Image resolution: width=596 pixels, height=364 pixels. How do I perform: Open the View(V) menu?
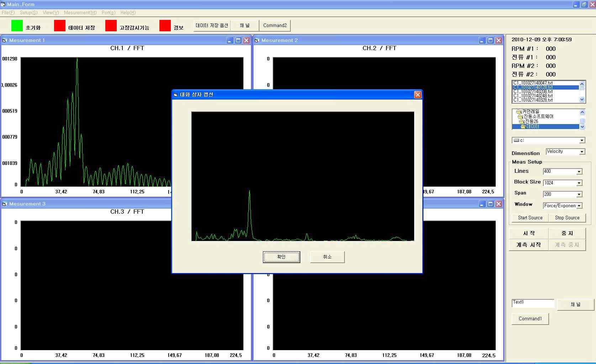click(51, 12)
